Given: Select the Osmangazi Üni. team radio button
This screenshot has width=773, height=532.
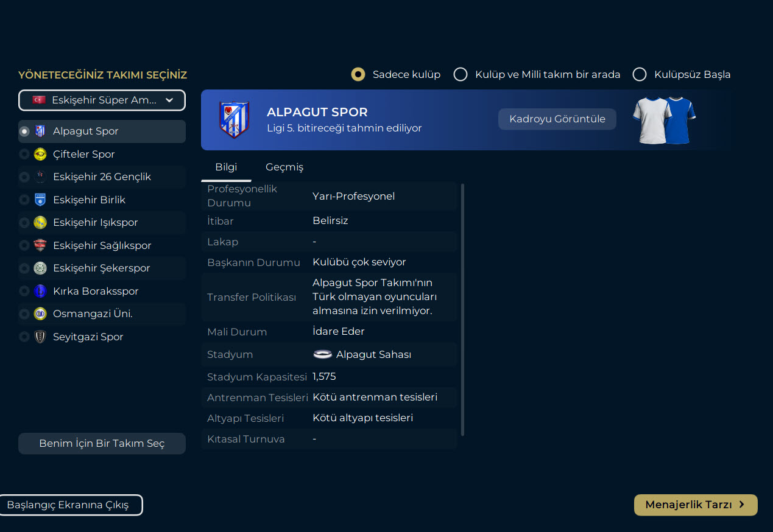Looking at the screenshot, I should (x=24, y=314).
